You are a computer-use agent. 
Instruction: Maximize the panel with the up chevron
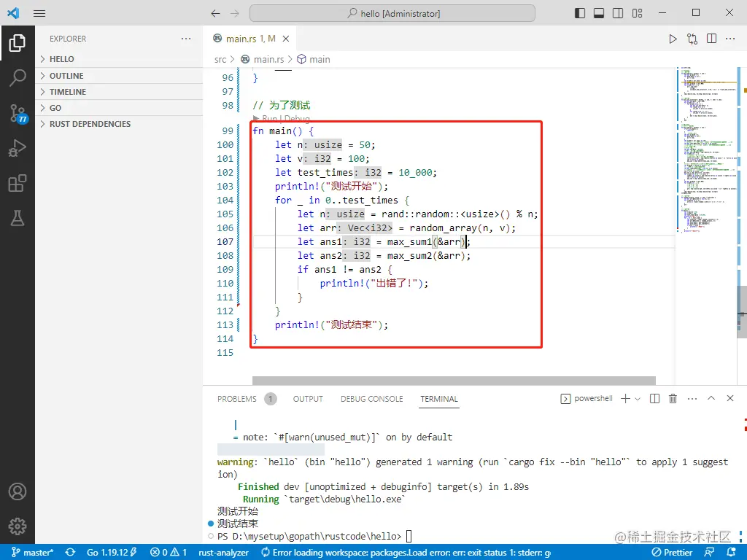point(711,398)
